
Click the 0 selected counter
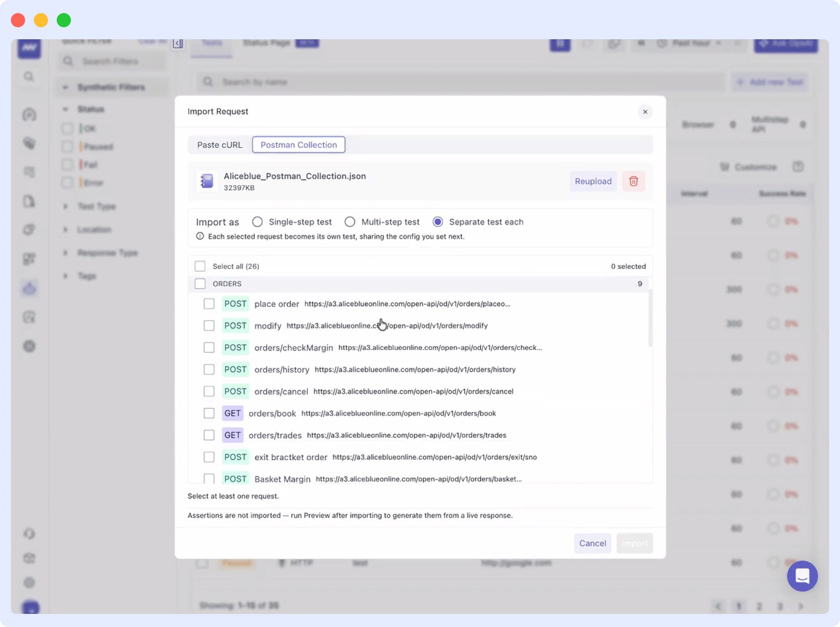point(628,266)
